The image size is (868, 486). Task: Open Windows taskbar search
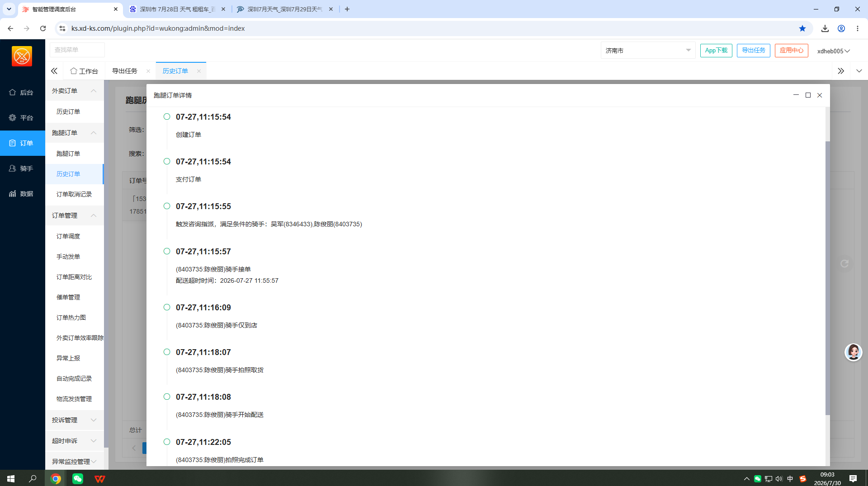33,478
